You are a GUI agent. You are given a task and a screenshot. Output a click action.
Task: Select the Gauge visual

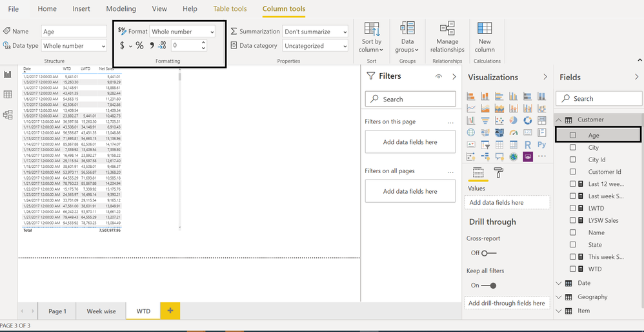point(514,132)
